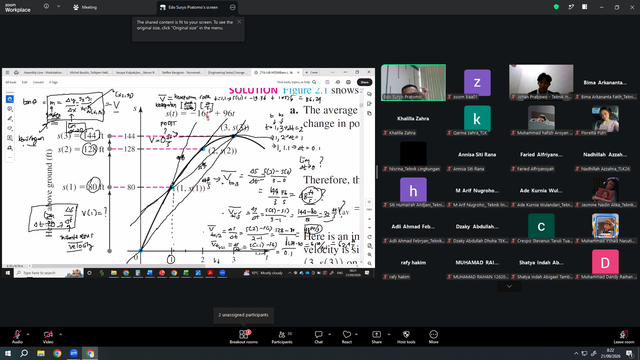Open the More options menu
640x360 pixels.
point(433,337)
